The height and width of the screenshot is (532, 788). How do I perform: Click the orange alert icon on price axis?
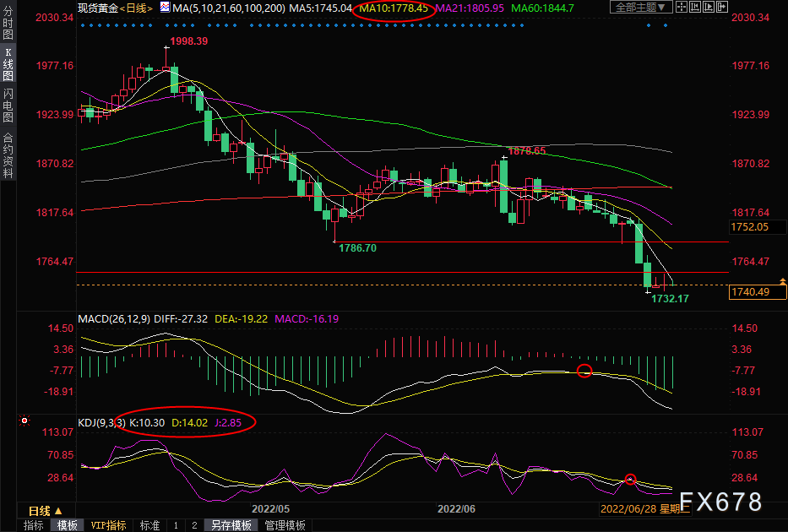782,282
